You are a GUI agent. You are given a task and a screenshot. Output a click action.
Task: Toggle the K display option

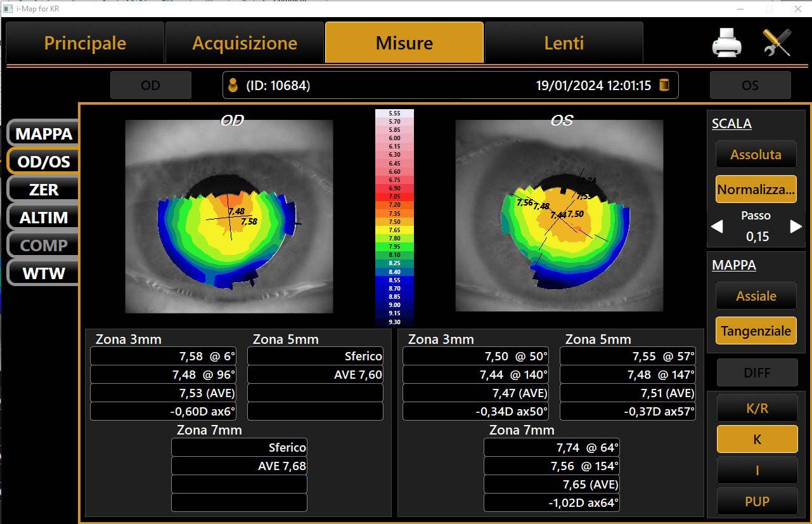757,439
